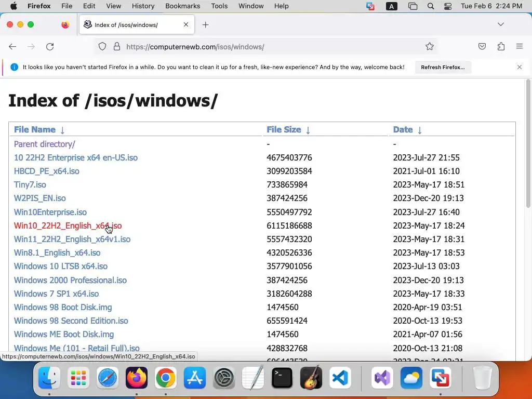Click the file size 4675403776
The image size is (532, 399).
tap(289, 157)
